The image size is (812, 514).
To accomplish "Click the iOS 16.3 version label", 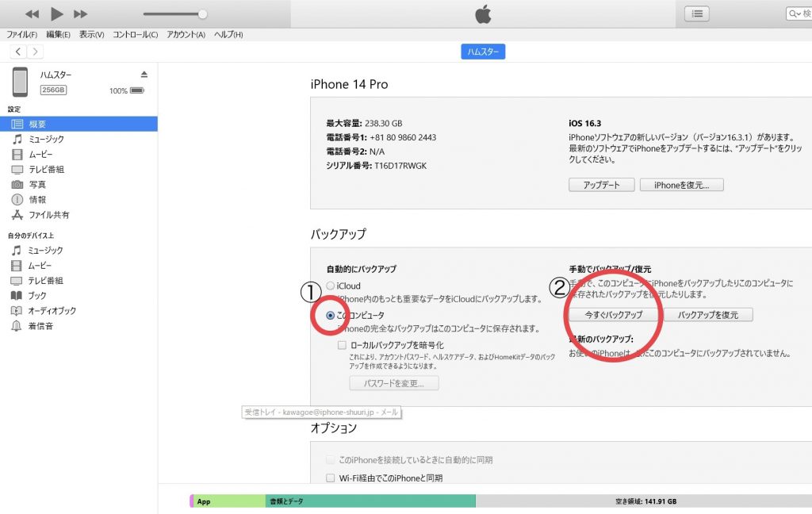I will tap(584, 123).
